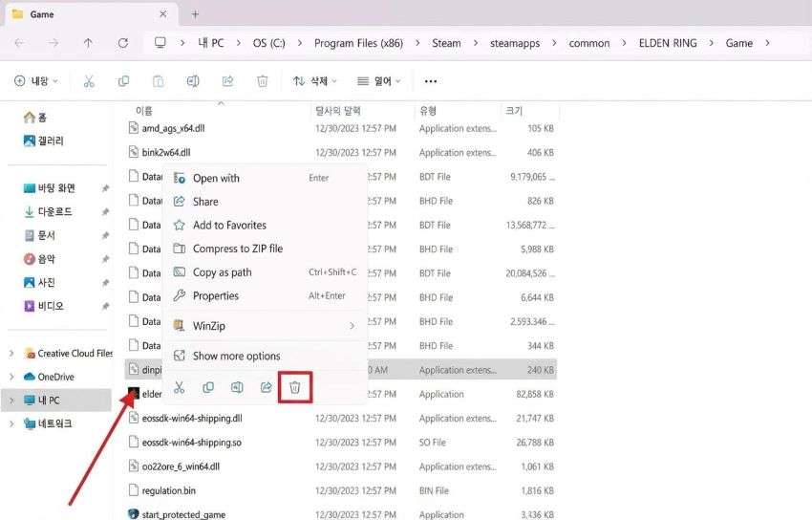Screen dimensions: 812x520
Task: Click the Rename icon in the top toolbar
Action: (193, 81)
